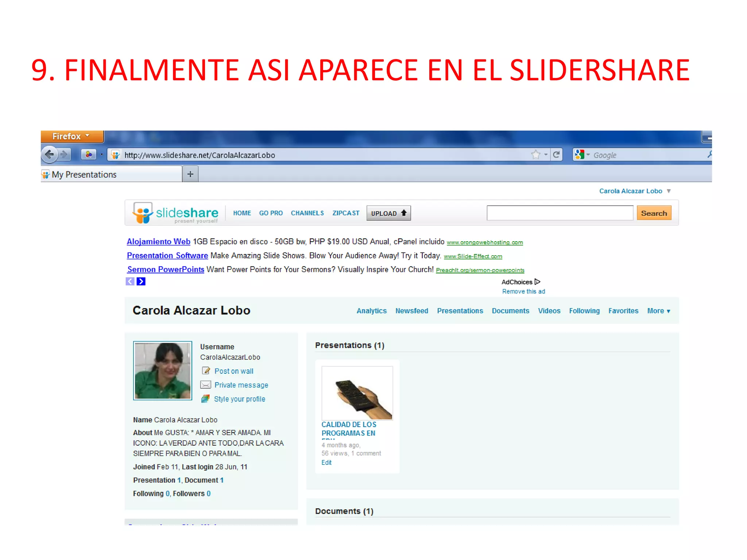Expand the More profile menu
The width and height of the screenshot is (747, 560).
659,311
